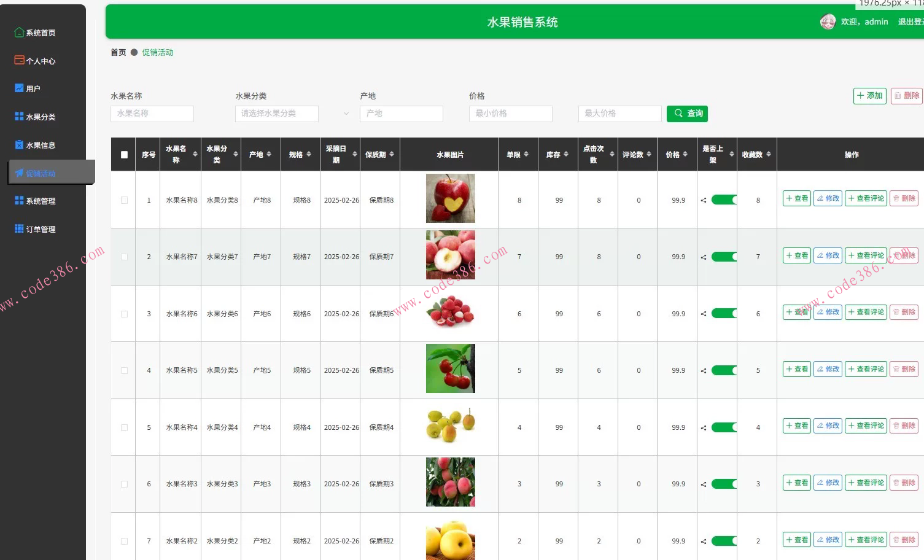This screenshot has height=560, width=924.
Task: Click the 用户 chart icon in sidebar
Action: coord(18,88)
